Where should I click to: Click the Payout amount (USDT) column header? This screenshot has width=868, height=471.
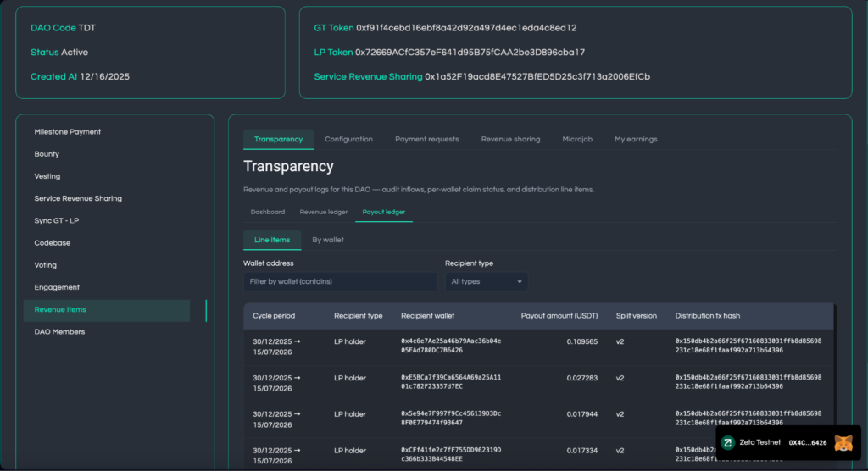coord(559,316)
